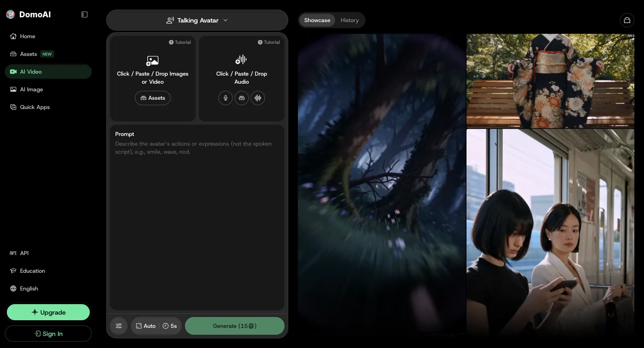Screen dimensions: 644x348
Task: Select AI Video in the sidebar
Action: point(48,72)
